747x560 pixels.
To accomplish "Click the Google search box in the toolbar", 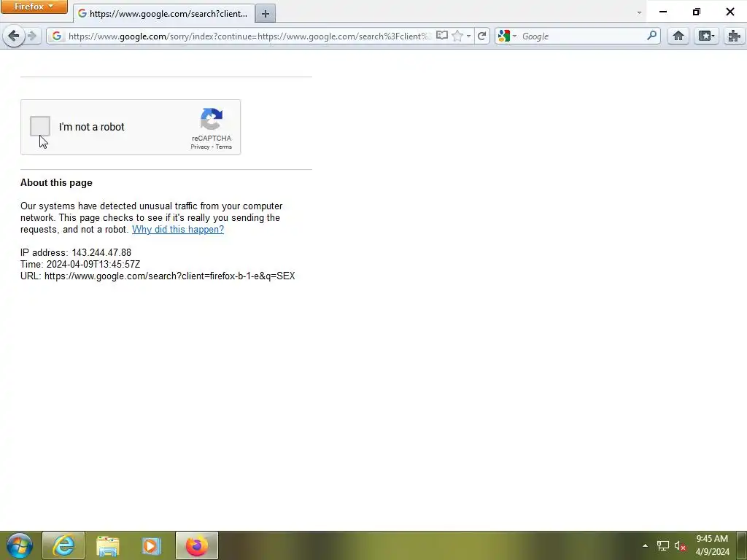I will tap(582, 36).
